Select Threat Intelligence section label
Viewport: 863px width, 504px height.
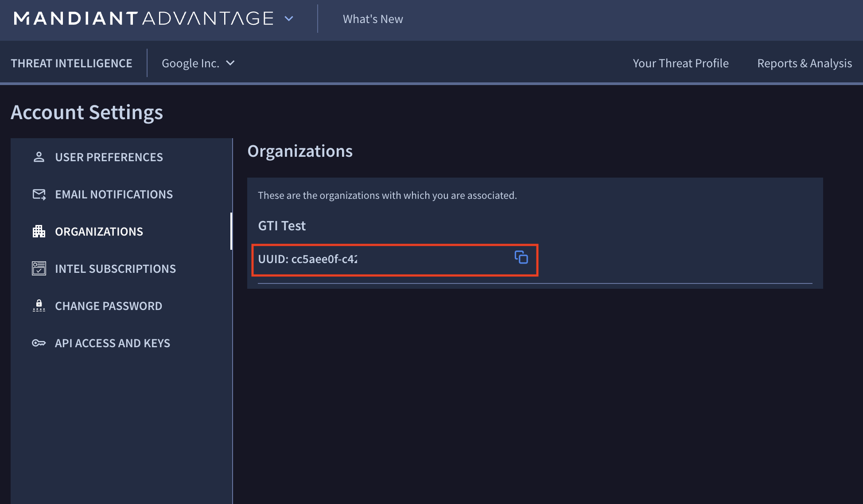click(71, 63)
